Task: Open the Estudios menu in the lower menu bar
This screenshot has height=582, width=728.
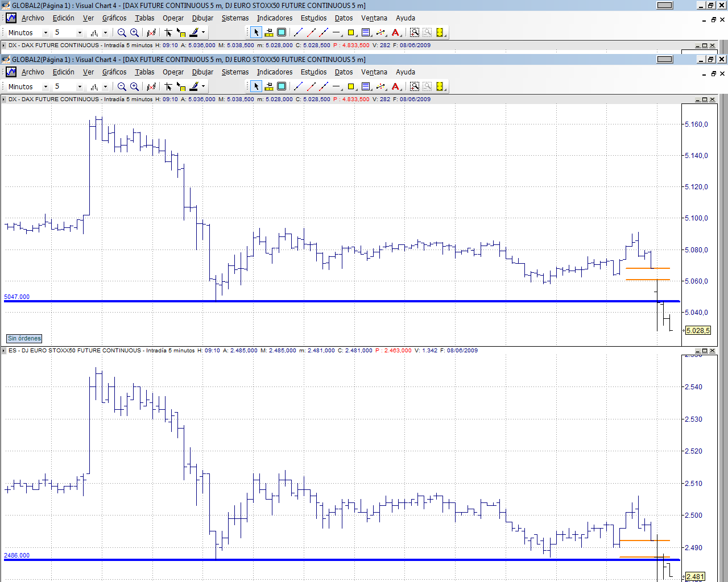Action: 314,72
